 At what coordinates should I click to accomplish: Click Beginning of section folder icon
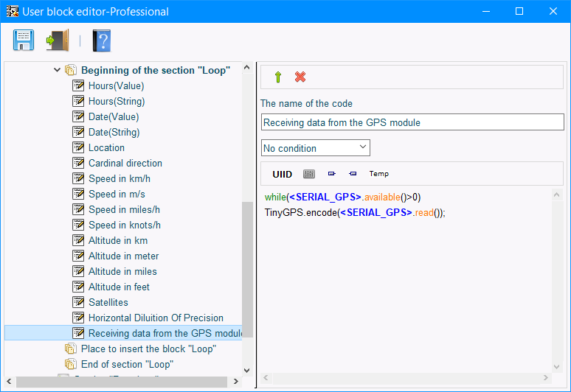[71, 70]
